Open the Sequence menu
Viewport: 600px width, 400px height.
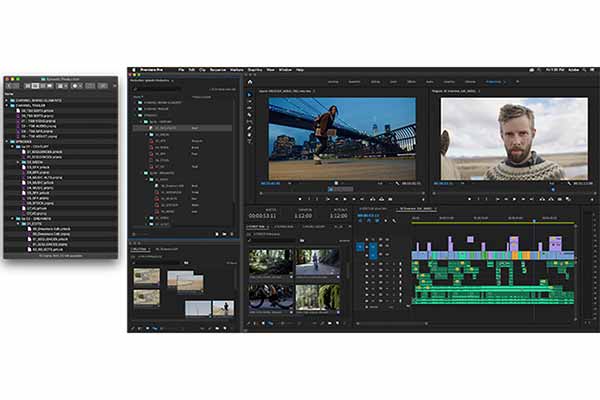pos(218,70)
